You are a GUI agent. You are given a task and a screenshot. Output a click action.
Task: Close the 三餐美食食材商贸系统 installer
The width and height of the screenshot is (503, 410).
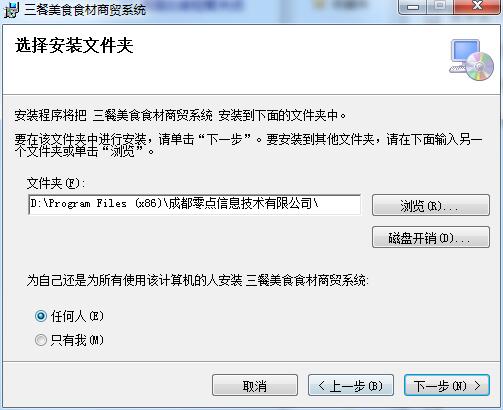coord(477,7)
